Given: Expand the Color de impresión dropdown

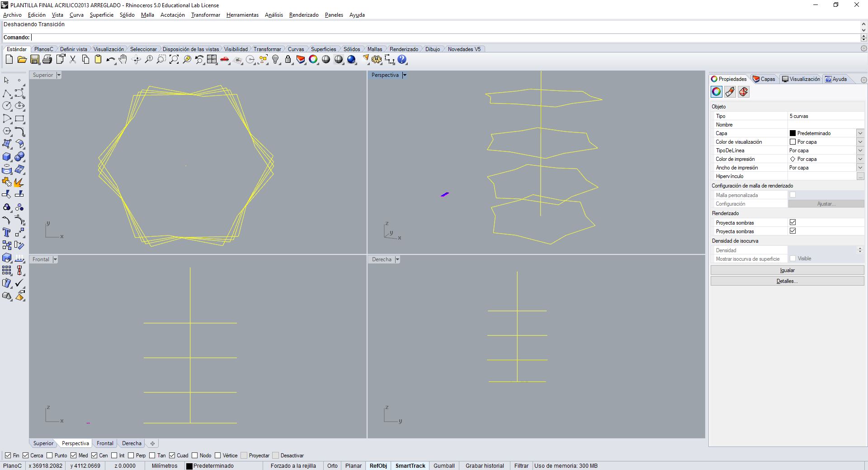Looking at the screenshot, I should 860,159.
